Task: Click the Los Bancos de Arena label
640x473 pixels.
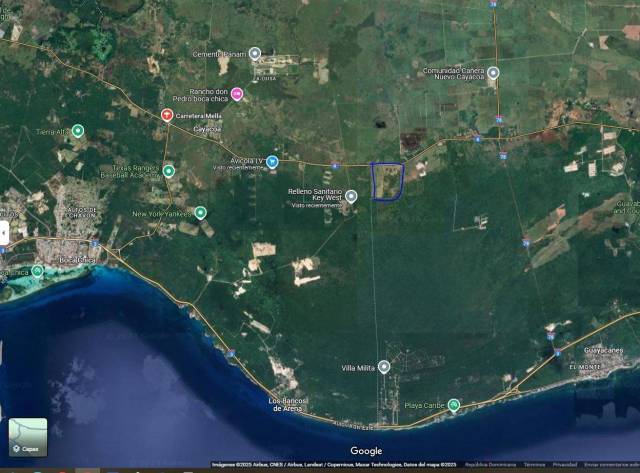Action: tap(291, 402)
